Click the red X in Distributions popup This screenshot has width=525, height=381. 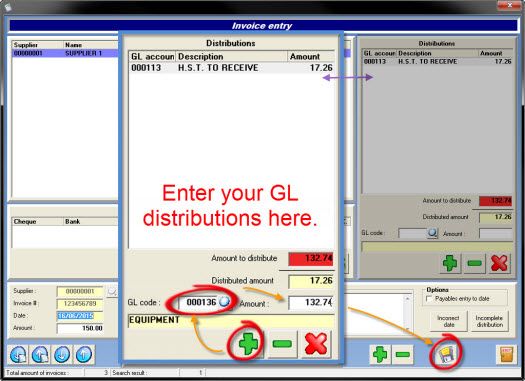(316, 344)
